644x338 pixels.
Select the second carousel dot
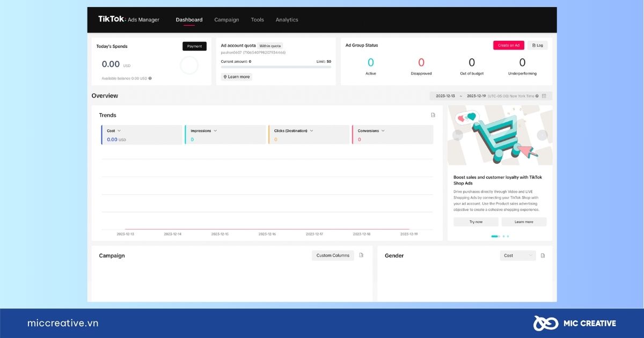[503, 236]
